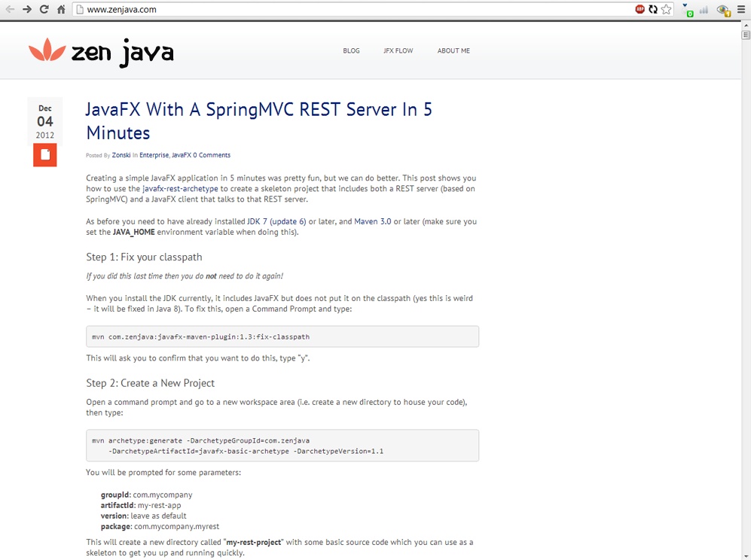751x560 pixels.
Task: Click the Dec 04 2012 date box
Action: click(x=45, y=121)
